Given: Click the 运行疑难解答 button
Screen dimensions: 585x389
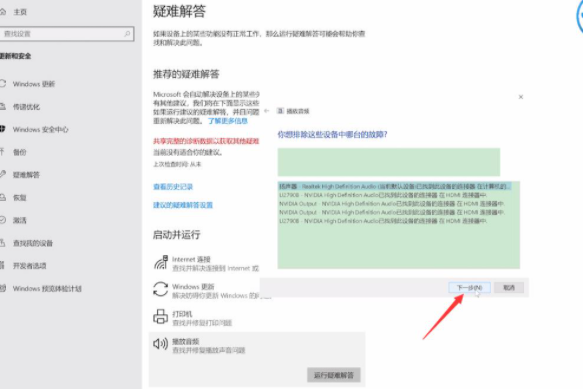Looking at the screenshot, I should [x=334, y=375].
